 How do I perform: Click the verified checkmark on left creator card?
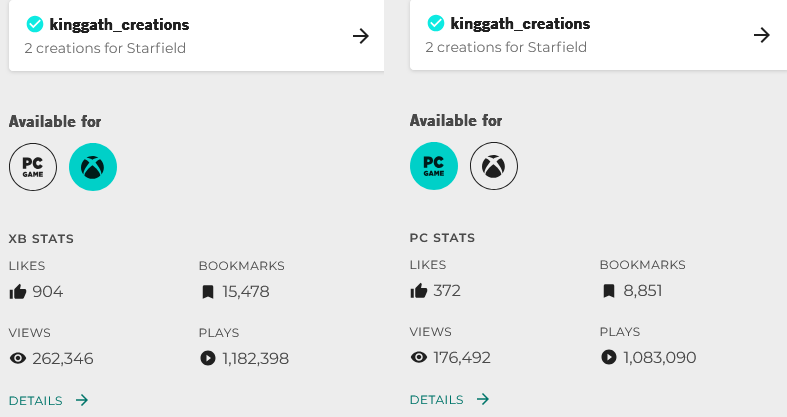(35, 24)
